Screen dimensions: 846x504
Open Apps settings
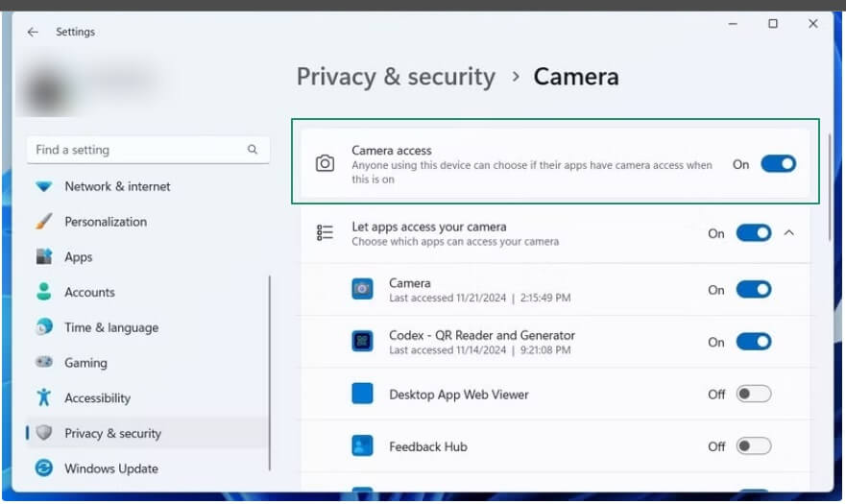tap(147, 256)
